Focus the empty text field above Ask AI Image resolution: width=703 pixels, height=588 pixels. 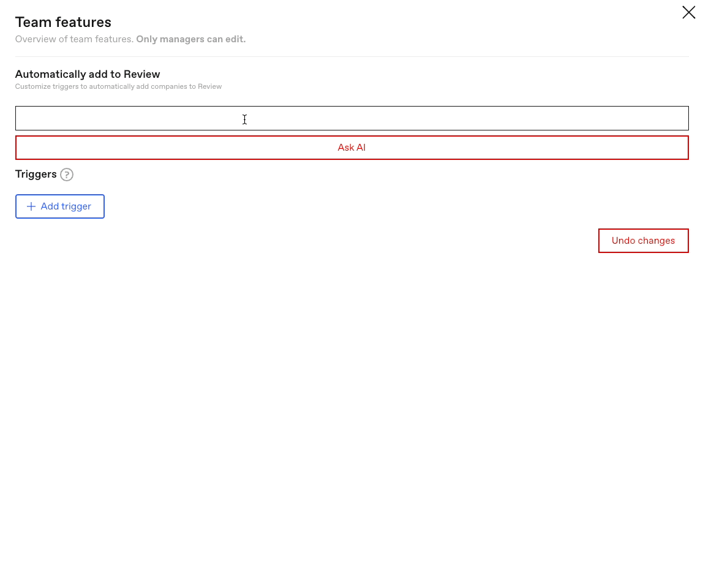(x=351, y=118)
